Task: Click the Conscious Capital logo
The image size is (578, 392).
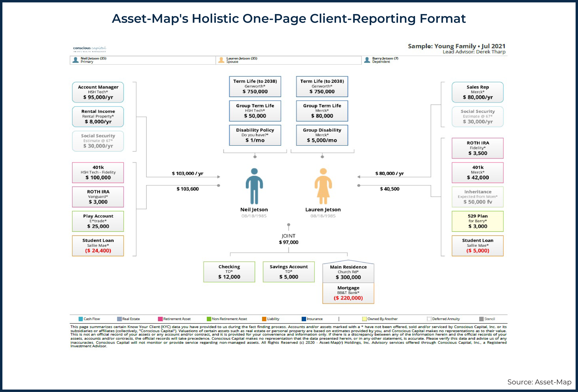Action: coord(90,49)
